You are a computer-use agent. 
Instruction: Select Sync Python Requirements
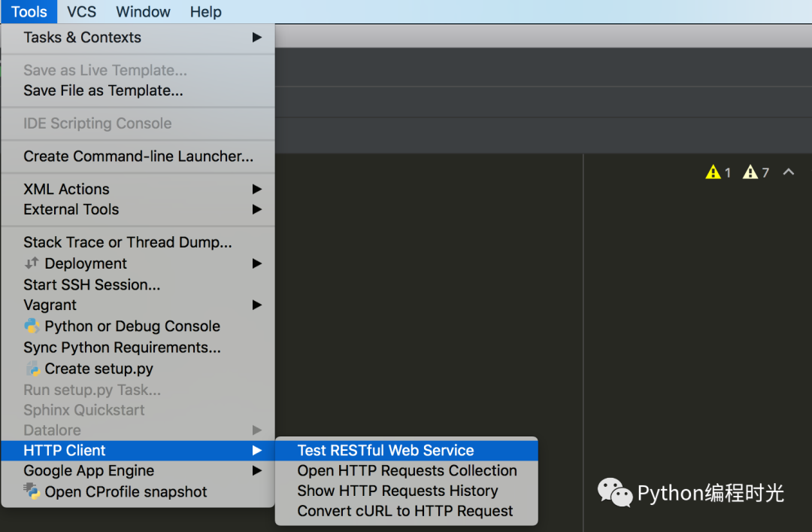[x=138, y=348]
